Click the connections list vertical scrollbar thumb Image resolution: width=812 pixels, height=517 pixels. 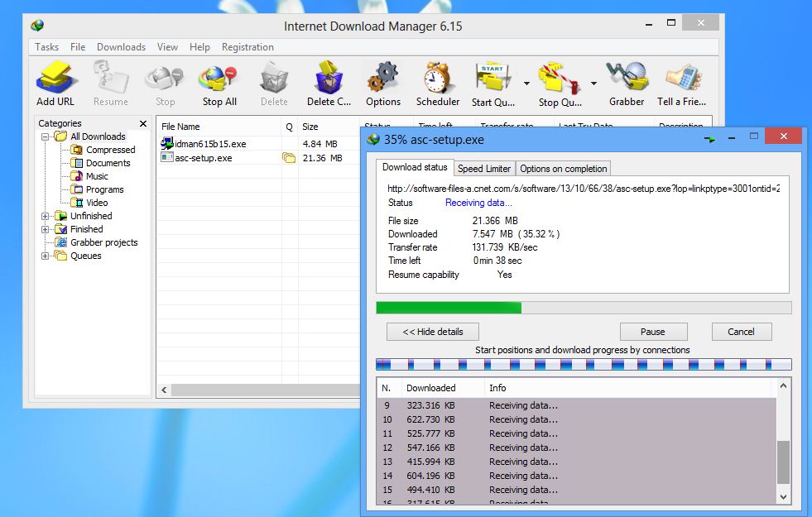point(784,462)
